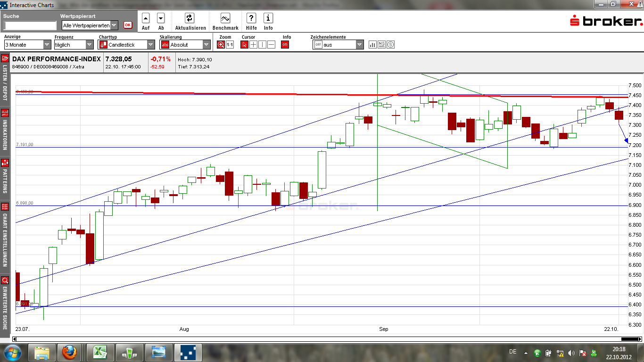Show hidden system tray icons
Image resolution: width=644 pixels, height=362 pixels.
526,353
